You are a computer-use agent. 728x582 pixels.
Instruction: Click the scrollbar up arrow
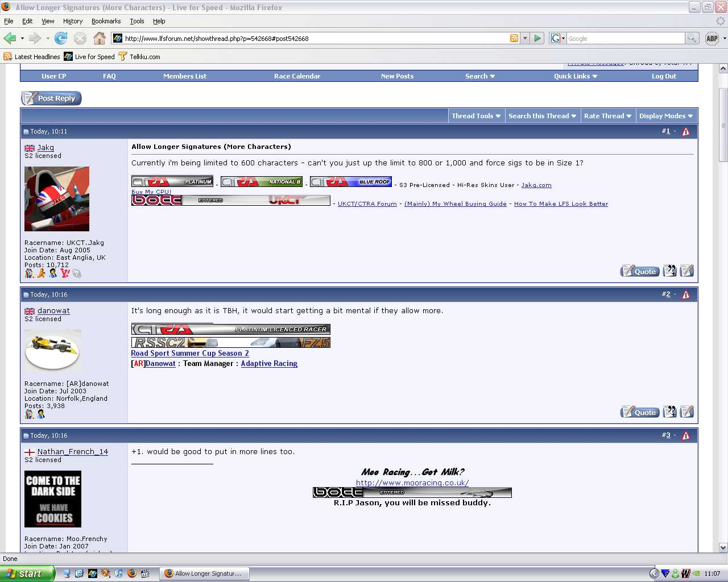[723, 68]
